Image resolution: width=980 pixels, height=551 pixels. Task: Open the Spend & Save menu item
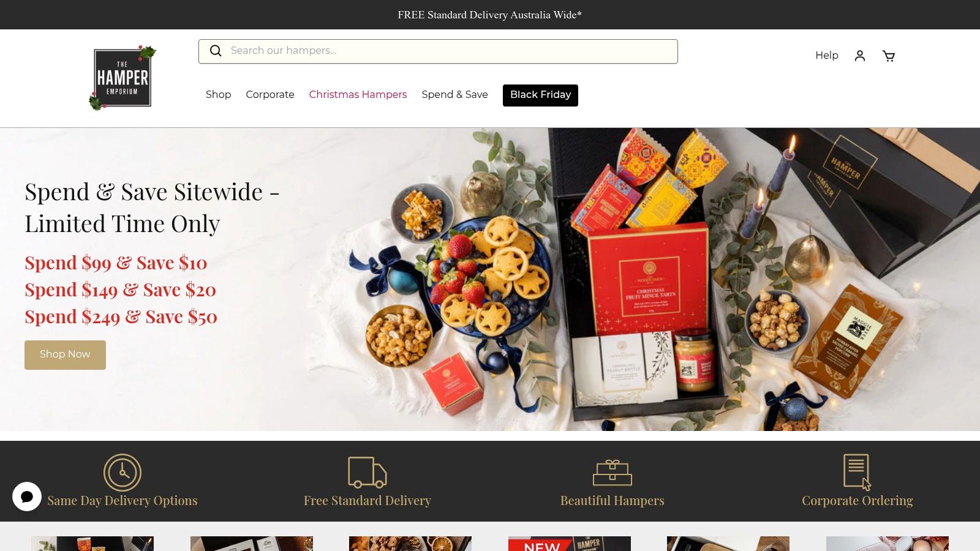point(455,94)
